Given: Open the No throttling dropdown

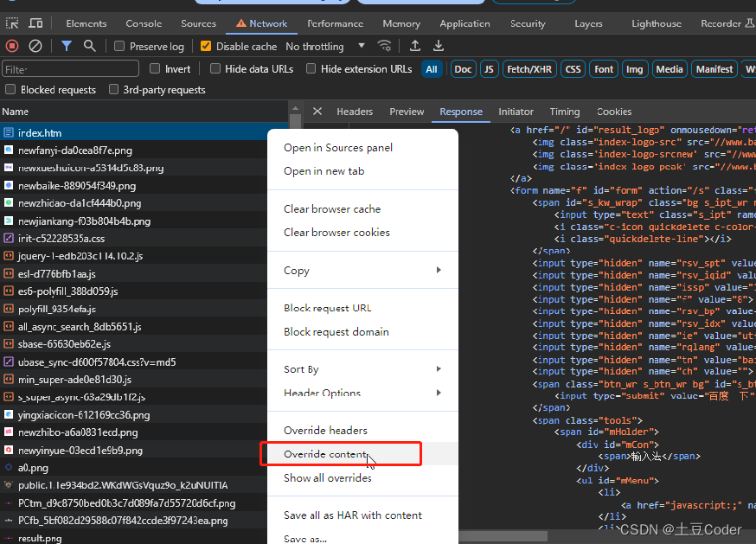Looking at the screenshot, I should (x=325, y=47).
